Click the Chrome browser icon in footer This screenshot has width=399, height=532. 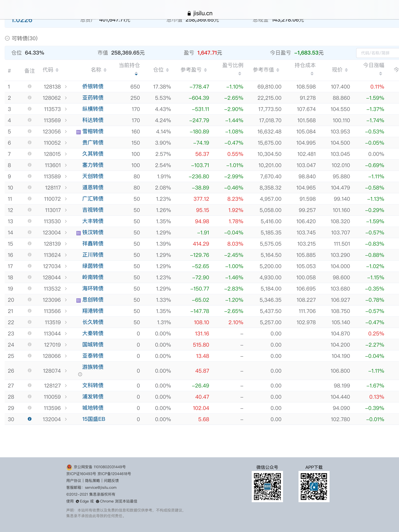click(x=98, y=501)
